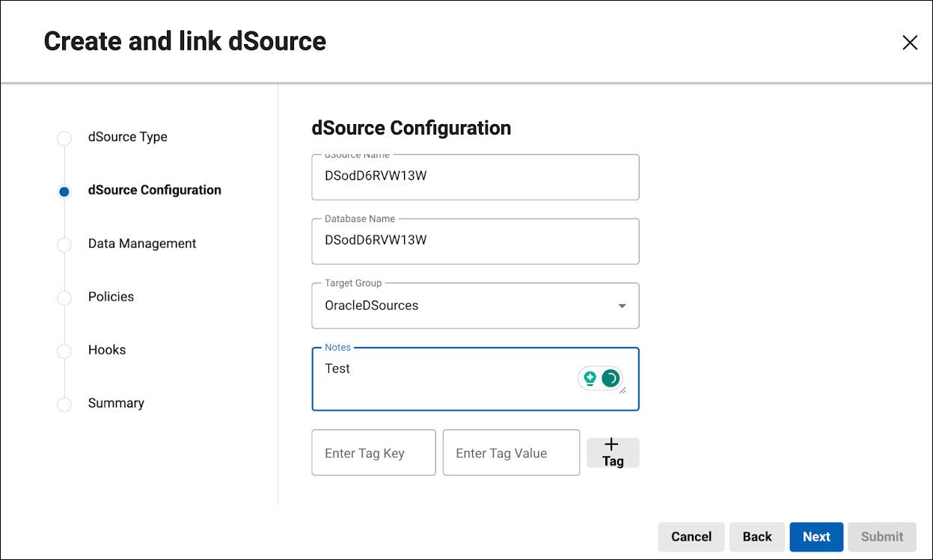933x560 pixels.
Task: Click the Summary step circle marker
Action: point(64,404)
